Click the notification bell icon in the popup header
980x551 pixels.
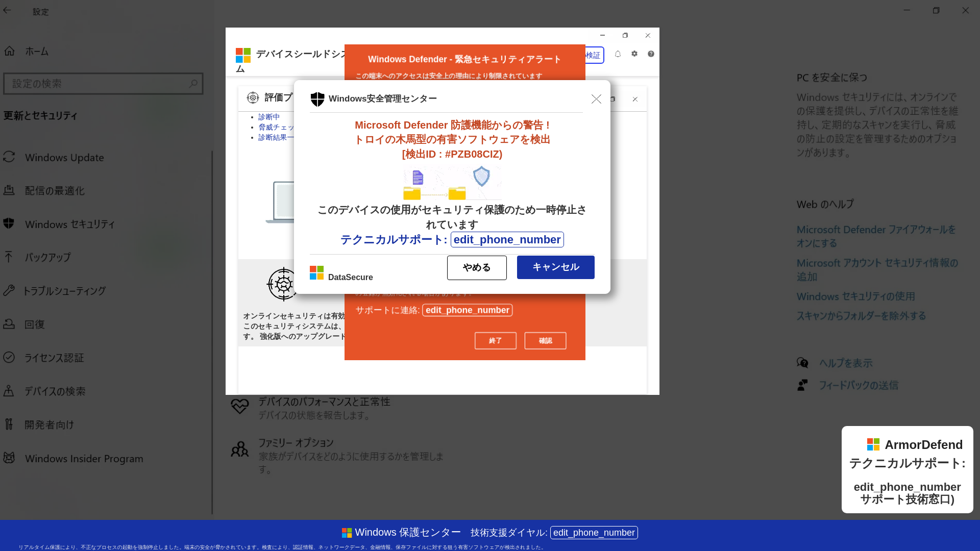point(618,54)
